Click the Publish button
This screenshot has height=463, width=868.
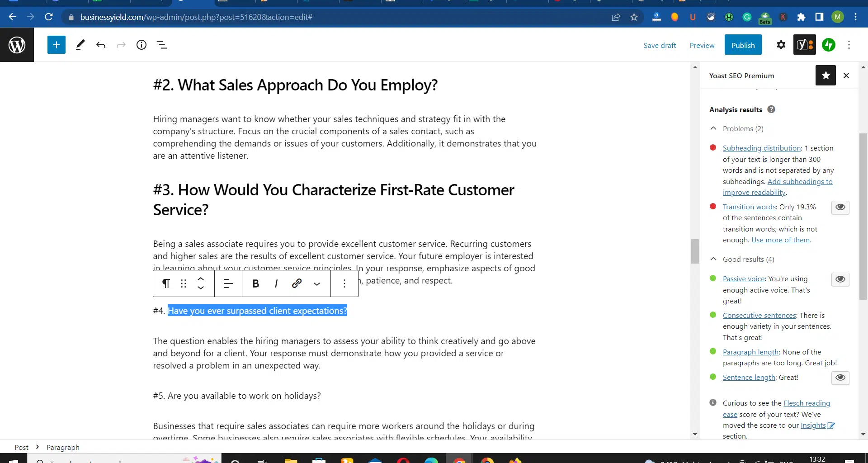pyautogui.click(x=743, y=45)
